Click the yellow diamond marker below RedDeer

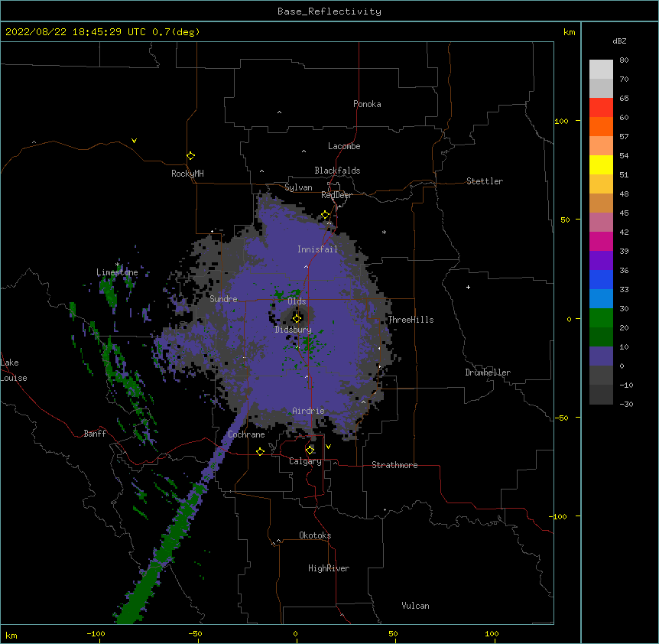(326, 215)
